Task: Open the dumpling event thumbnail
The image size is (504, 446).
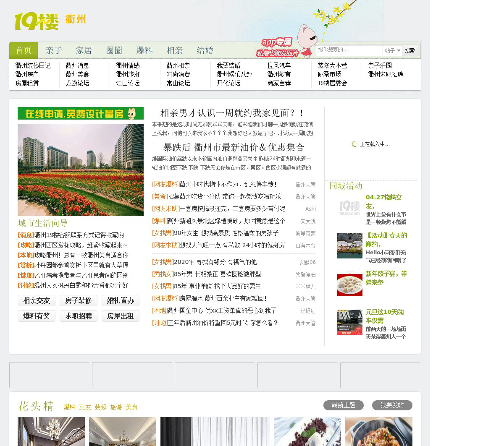Action: tap(349, 284)
